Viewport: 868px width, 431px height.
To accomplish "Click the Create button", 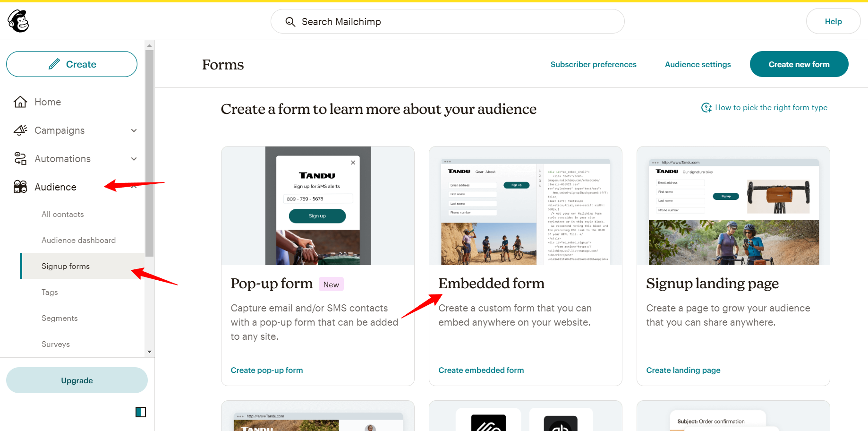I will click(72, 64).
